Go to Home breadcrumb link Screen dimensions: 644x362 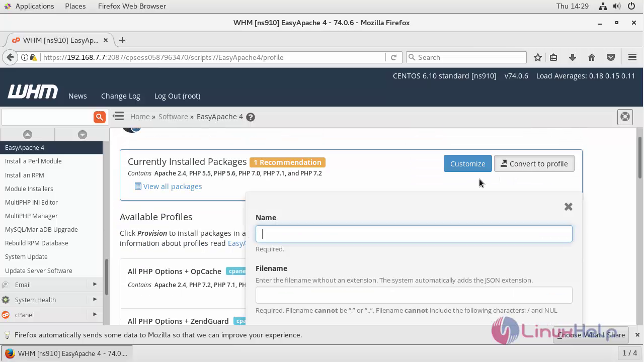pyautogui.click(x=140, y=117)
